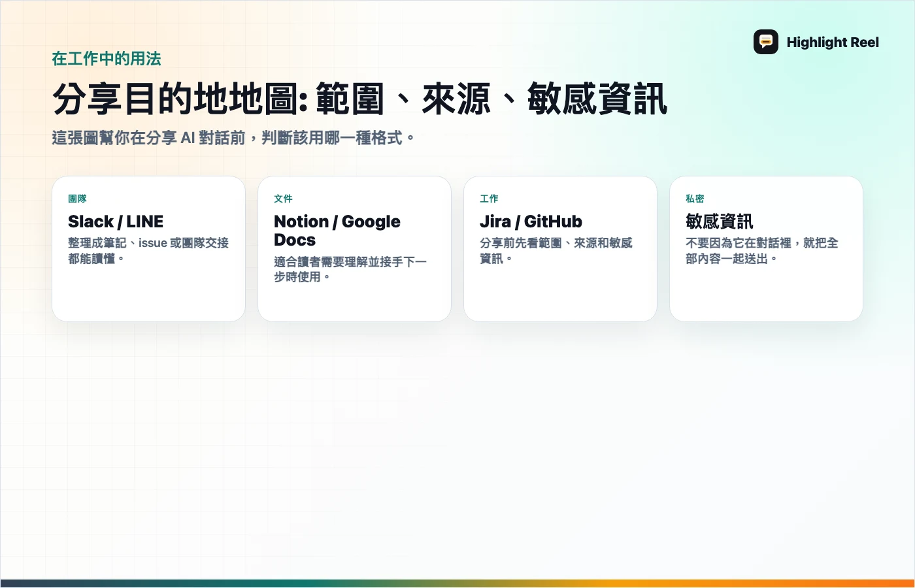This screenshot has width=915, height=588.
Task: Click the text 適合讀者需要理解並接手下一步時使用
Action: [350, 269]
